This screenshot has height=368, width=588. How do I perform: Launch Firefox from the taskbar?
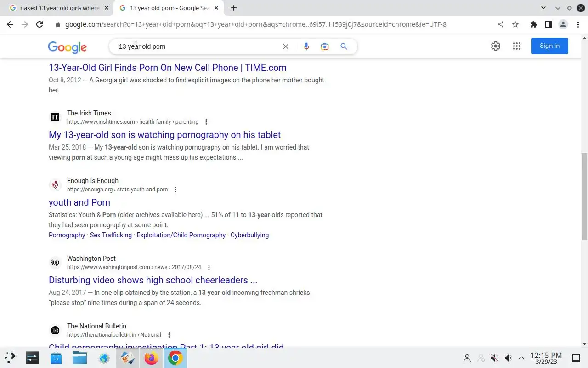[151, 357]
